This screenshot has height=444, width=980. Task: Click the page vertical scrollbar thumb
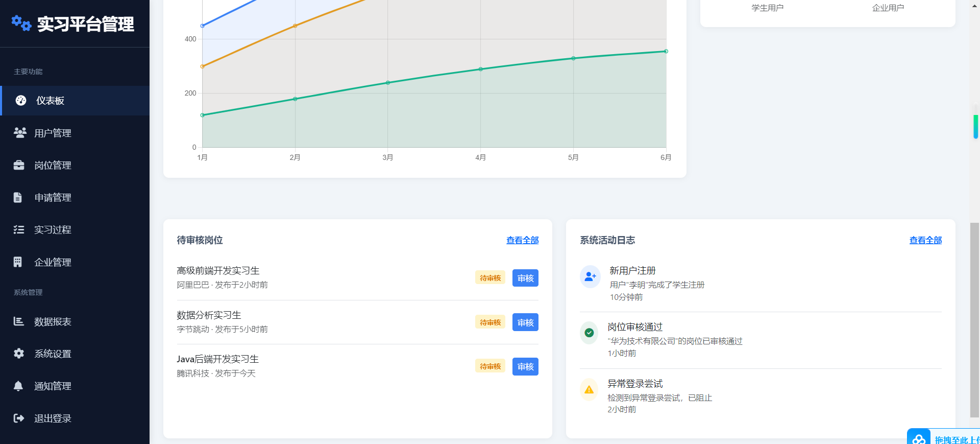coord(974,320)
